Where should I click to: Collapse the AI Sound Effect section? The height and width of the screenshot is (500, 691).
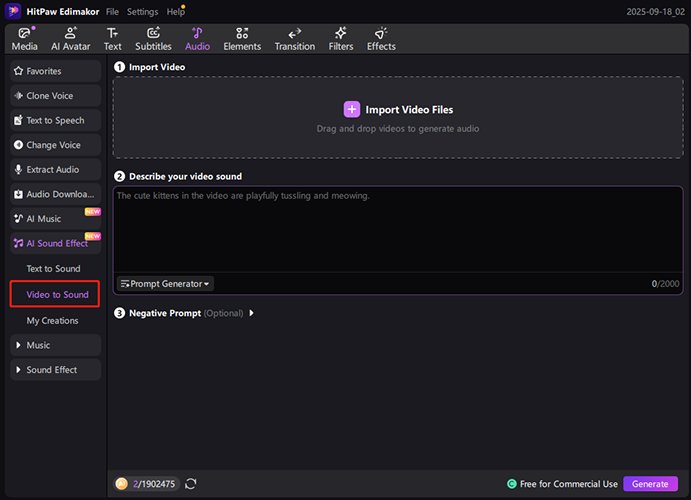[56, 243]
